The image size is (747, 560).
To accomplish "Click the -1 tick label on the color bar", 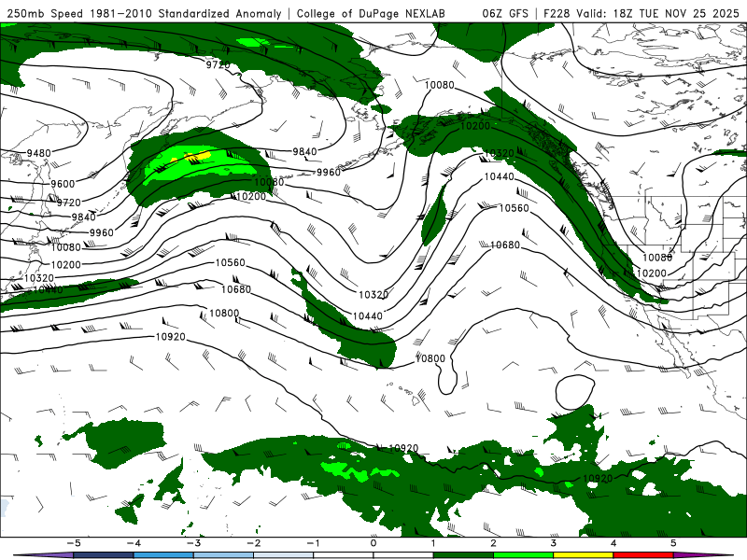I will click(313, 543).
